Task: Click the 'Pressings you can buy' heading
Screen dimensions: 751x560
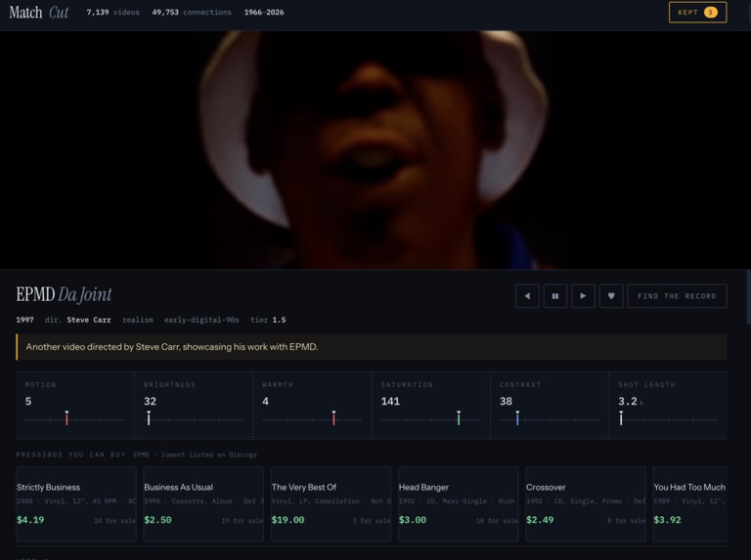Action: point(70,454)
